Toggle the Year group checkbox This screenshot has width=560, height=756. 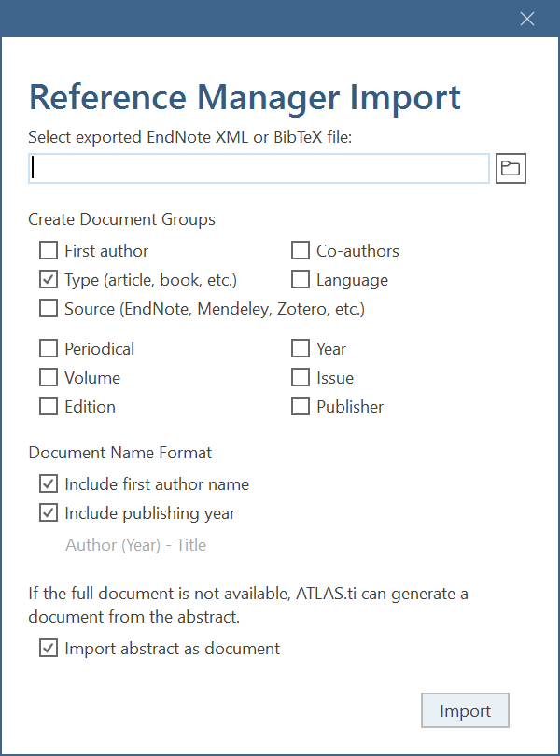pos(301,348)
